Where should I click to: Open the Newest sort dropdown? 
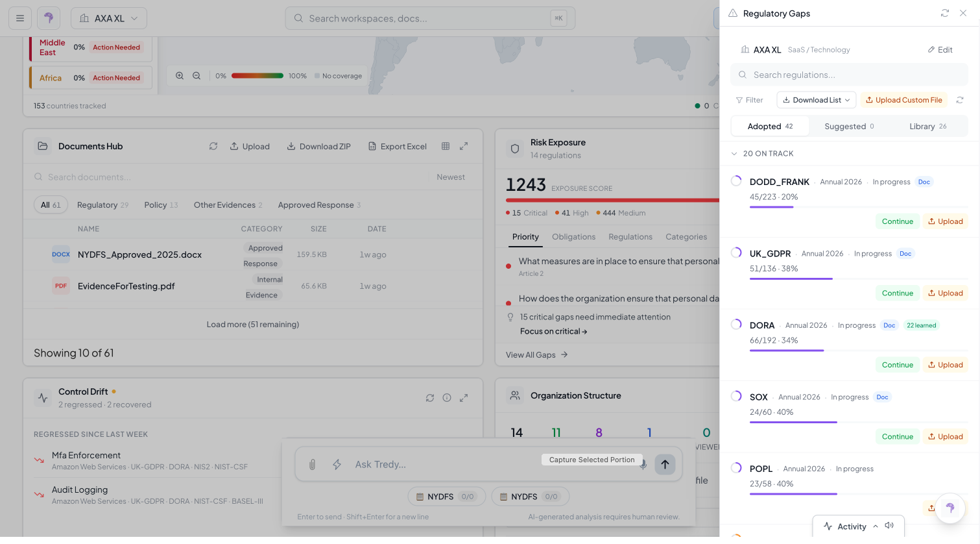[451, 177]
